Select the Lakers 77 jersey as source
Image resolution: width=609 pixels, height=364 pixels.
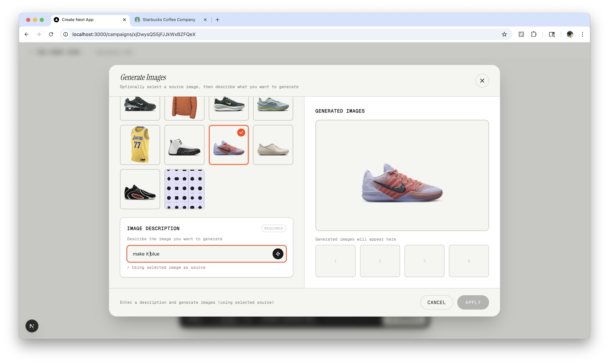(x=140, y=145)
